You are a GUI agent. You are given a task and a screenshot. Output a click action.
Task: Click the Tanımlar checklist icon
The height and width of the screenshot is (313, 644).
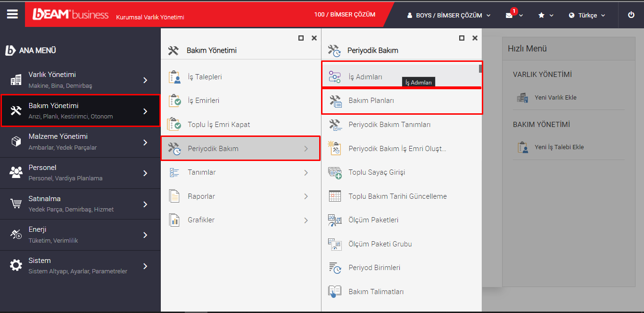pyautogui.click(x=174, y=172)
